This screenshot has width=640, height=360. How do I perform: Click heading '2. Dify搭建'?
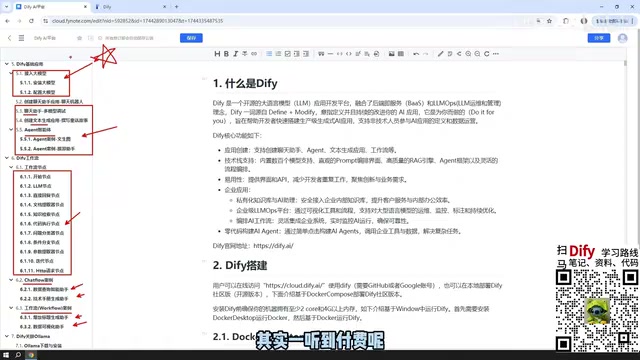pyautogui.click(x=240, y=265)
